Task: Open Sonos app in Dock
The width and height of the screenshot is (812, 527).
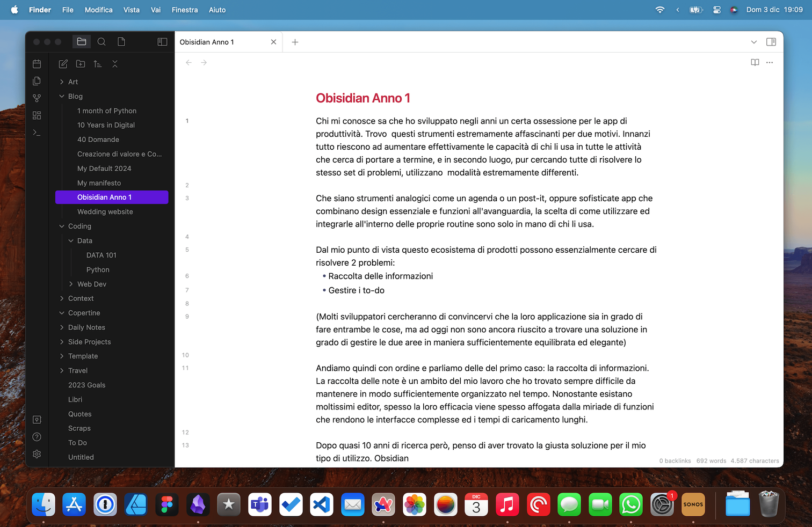Action: point(693,504)
